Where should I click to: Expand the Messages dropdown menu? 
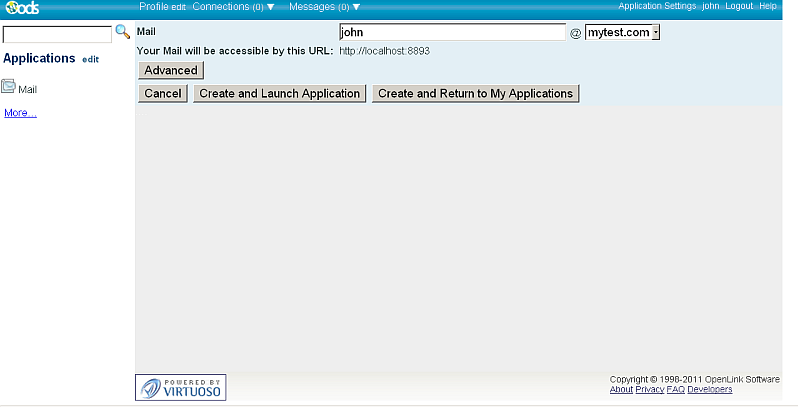pos(324,7)
